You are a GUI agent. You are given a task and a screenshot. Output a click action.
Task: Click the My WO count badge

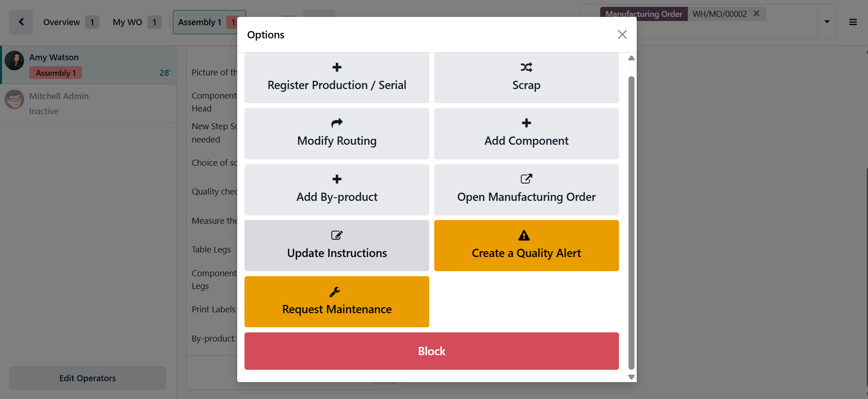pyautogui.click(x=155, y=22)
